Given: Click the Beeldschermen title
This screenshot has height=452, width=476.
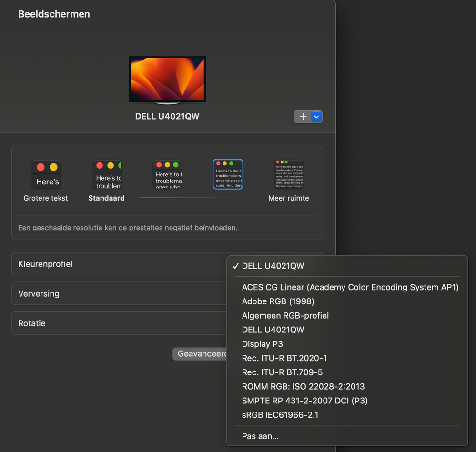Looking at the screenshot, I should [54, 14].
